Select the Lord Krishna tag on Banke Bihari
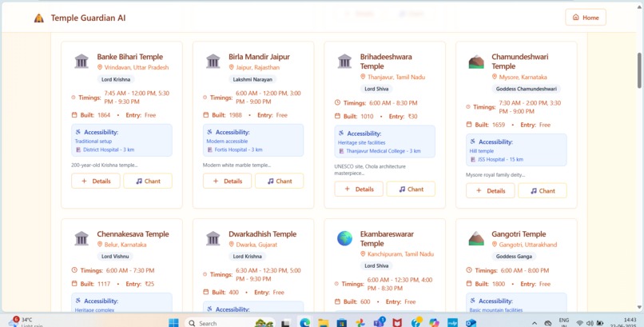 pos(116,79)
